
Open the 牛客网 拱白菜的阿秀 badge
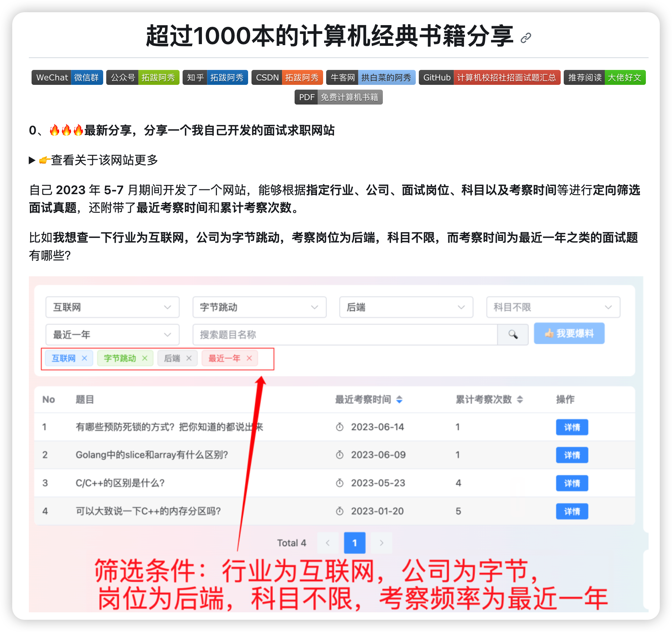click(x=371, y=77)
